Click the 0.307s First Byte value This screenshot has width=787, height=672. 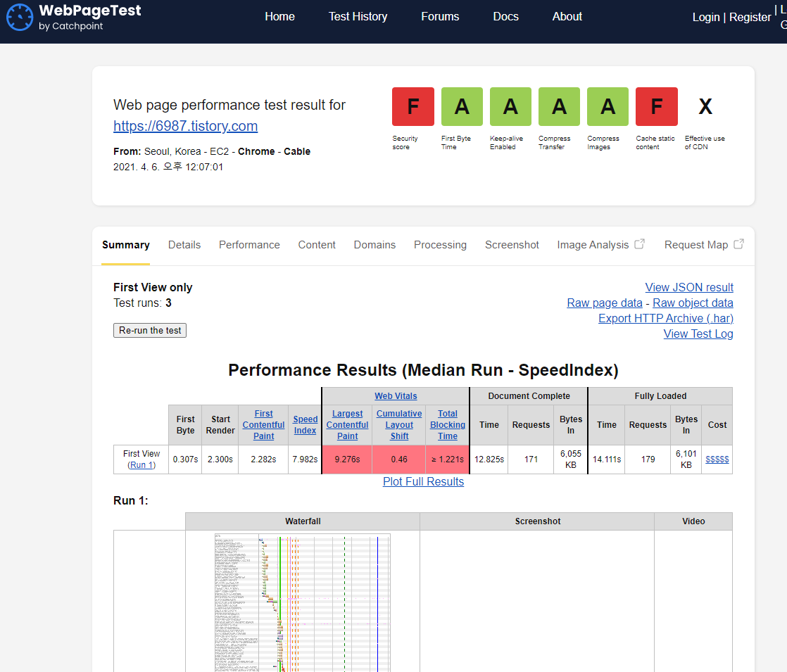click(x=185, y=459)
